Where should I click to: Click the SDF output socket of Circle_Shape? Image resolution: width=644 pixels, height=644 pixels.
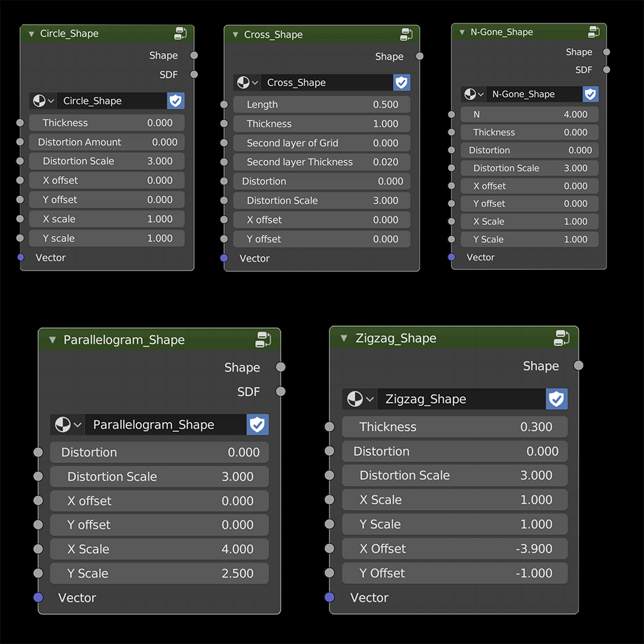[194, 74]
